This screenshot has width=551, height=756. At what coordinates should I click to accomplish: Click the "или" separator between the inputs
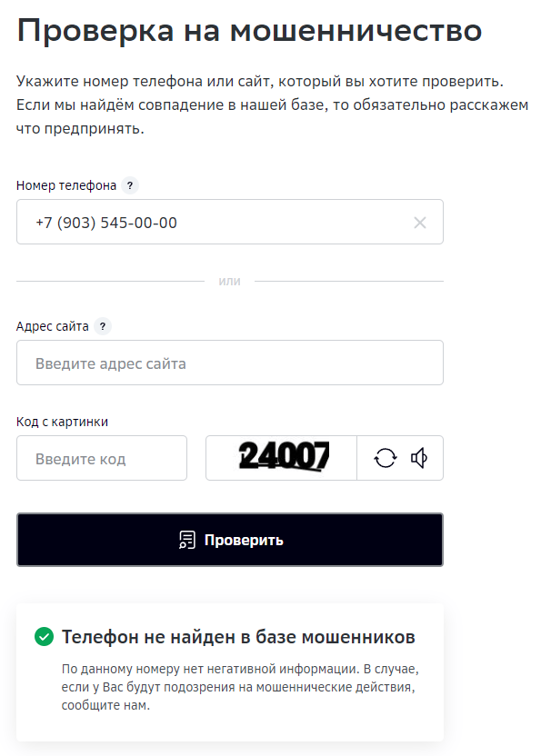230,282
